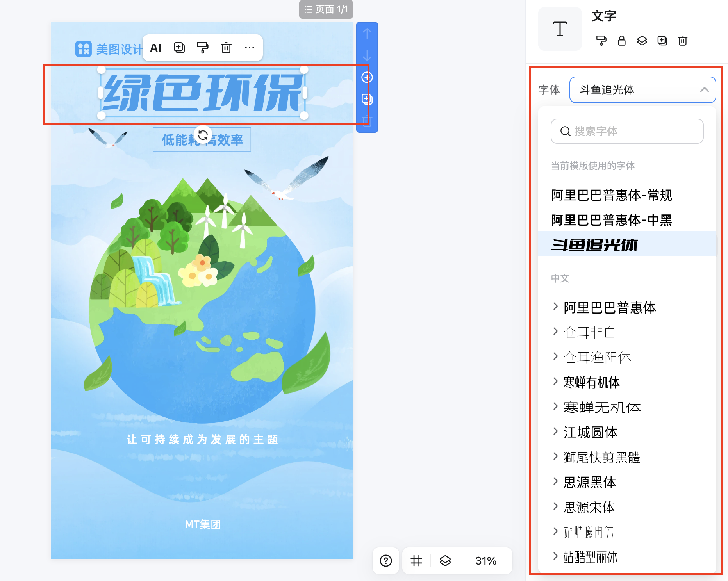Open the AI tools in the floating toolbar
This screenshot has width=728, height=581.
[x=156, y=48]
